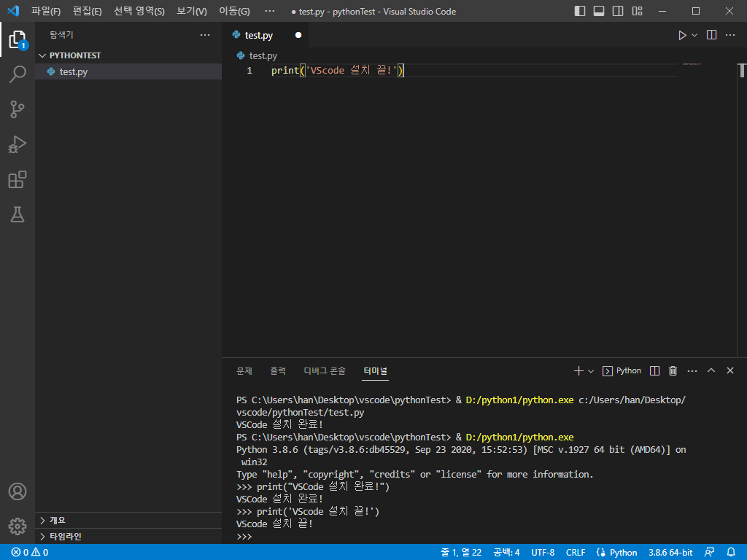
Task: Toggle primary side bar layout icon
Action: pyautogui.click(x=580, y=11)
